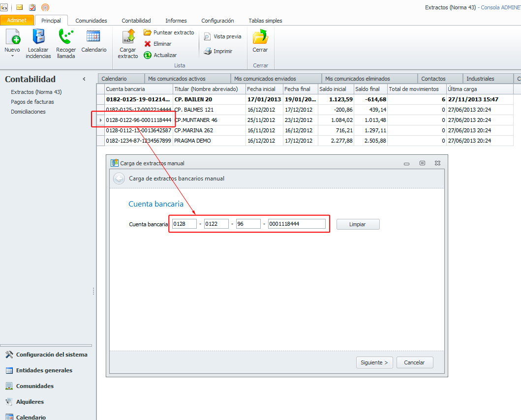521x420 pixels.
Task: Open Localizar incidencias tool
Action: [x=38, y=37]
